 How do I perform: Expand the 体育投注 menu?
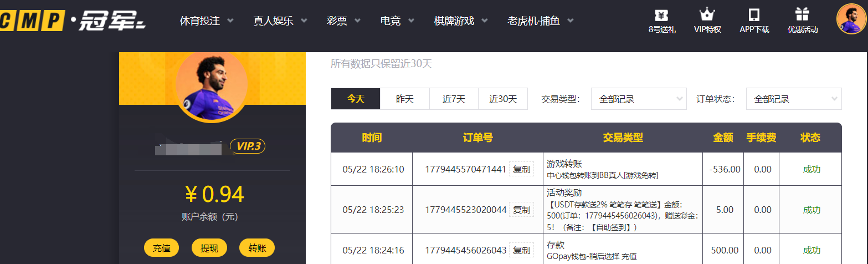(x=207, y=21)
